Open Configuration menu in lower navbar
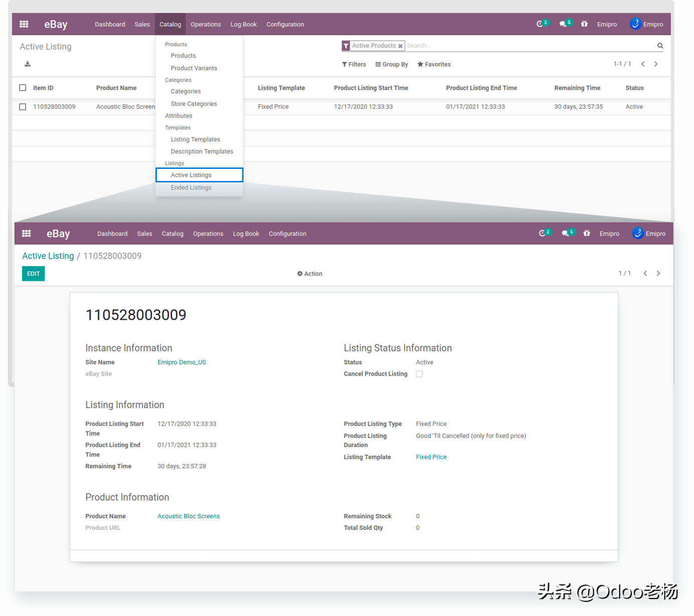The height and width of the screenshot is (616, 694). [x=287, y=234]
